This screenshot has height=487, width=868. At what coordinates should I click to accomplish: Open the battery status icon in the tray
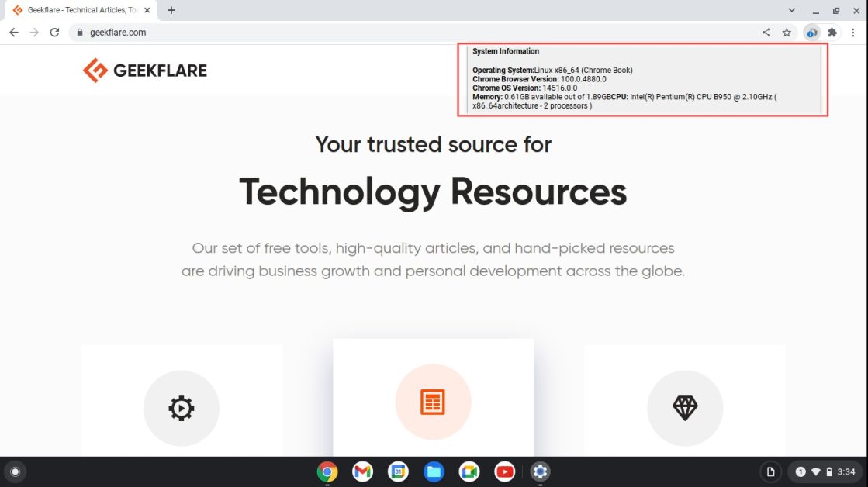[x=829, y=472]
